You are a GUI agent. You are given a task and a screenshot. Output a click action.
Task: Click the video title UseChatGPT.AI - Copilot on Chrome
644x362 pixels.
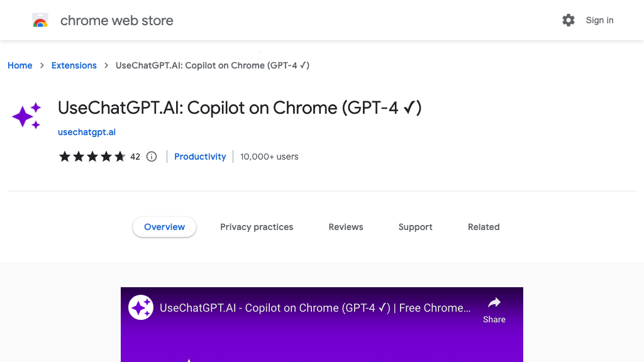(x=315, y=308)
